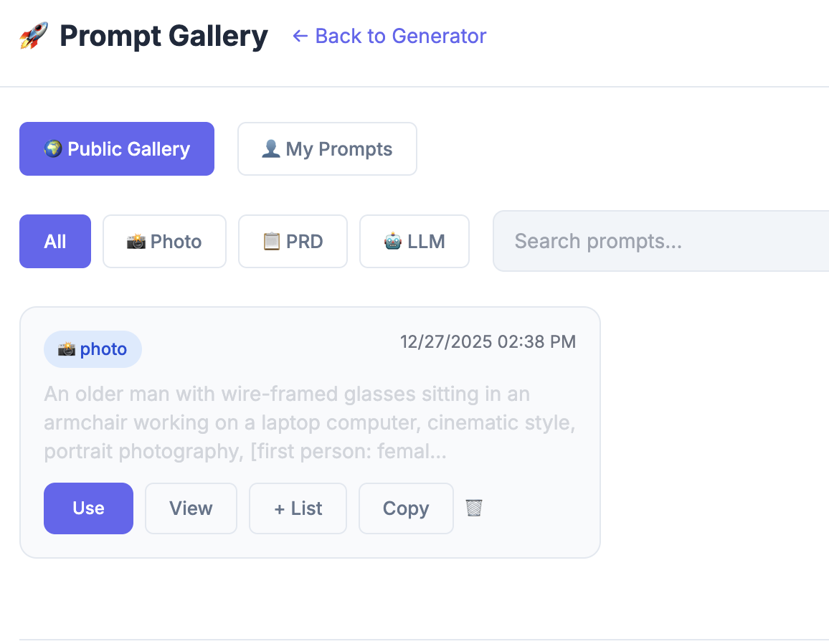Enable the All category filter
This screenshot has width=829, height=644.
click(55, 241)
